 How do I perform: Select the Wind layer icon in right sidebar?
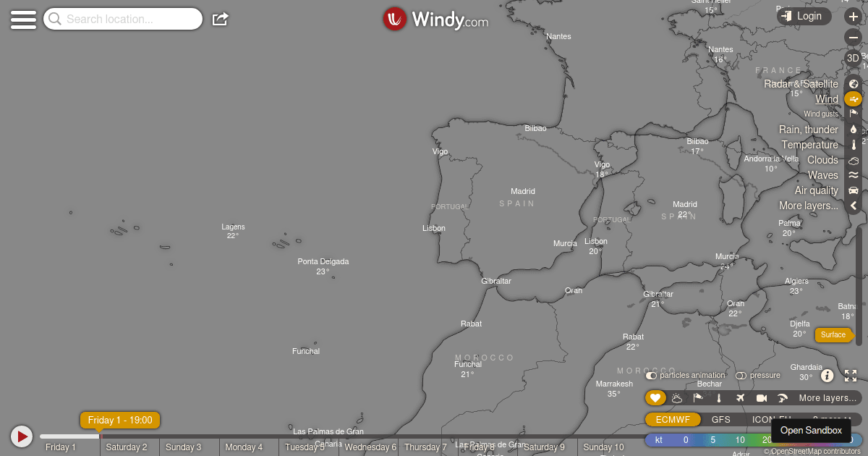[x=854, y=98]
